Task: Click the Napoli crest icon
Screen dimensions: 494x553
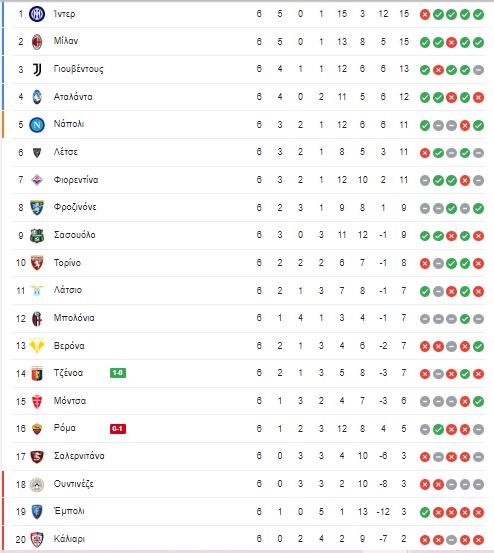Action: click(x=37, y=124)
